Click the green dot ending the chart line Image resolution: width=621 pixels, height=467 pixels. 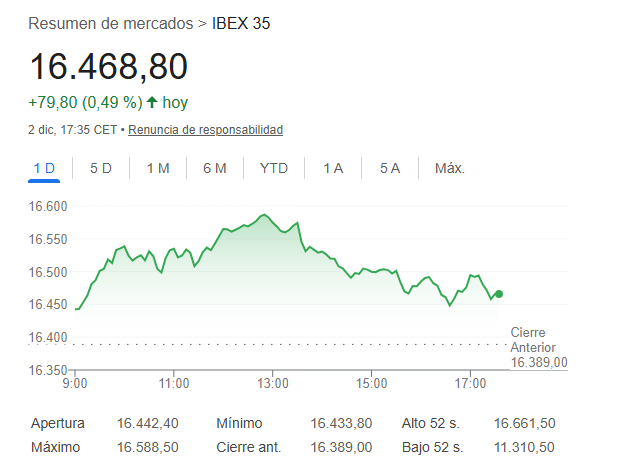tap(499, 294)
